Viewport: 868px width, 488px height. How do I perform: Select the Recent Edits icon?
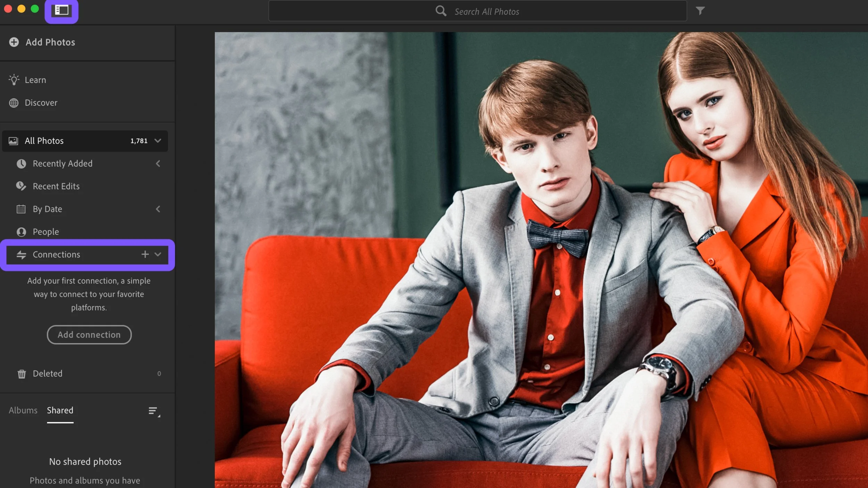(21, 186)
